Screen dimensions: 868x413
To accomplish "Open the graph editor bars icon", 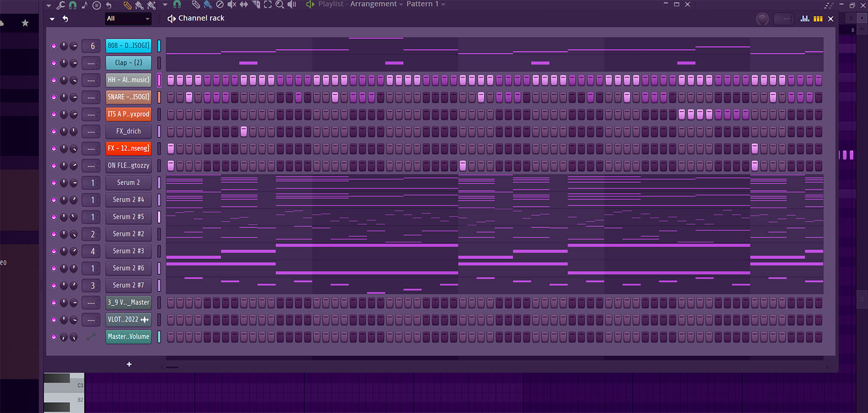I will [x=805, y=18].
